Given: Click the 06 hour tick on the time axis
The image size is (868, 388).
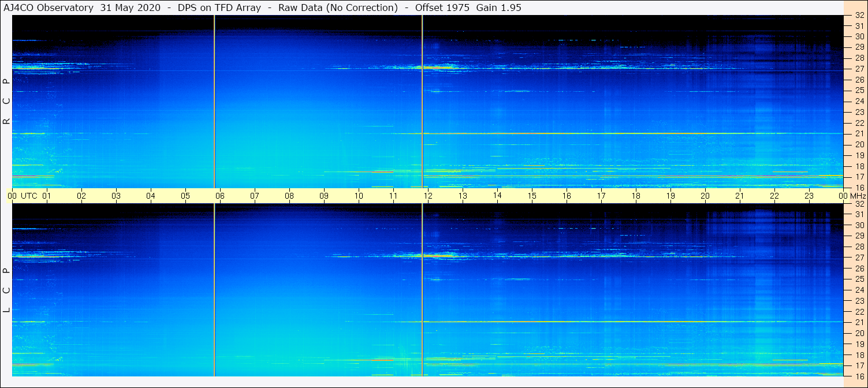Looking at the screenshot, I should [x=220, y=196].
